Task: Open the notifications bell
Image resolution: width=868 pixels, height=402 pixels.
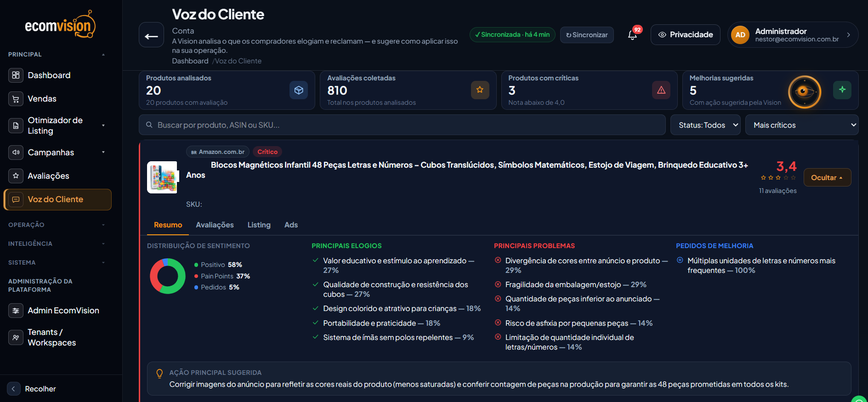Action: [x=632, y=35]
